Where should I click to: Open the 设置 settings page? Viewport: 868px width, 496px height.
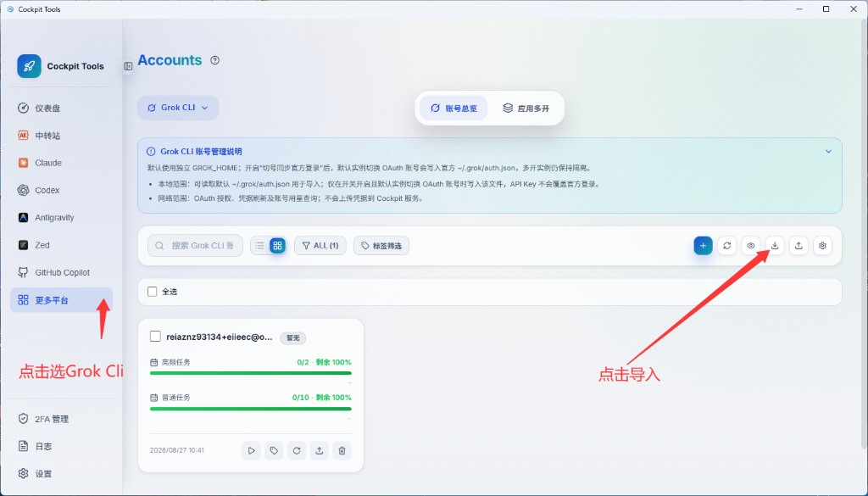(61, 474)
